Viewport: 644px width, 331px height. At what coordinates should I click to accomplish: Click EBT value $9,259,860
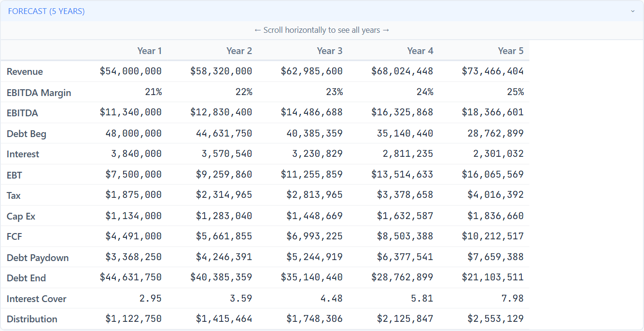[224, 174]
